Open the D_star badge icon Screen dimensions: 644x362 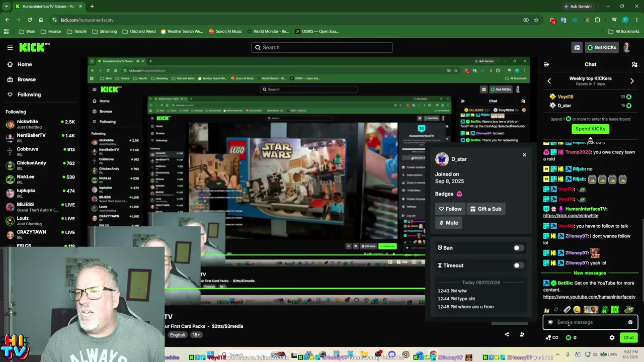point(459,194)
